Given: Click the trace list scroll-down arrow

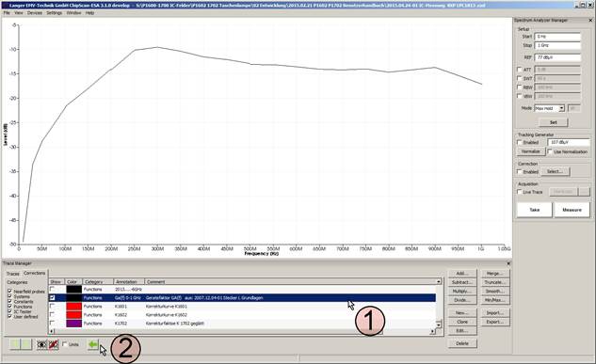Looking at the screenshot, I should tap(439, 324).
